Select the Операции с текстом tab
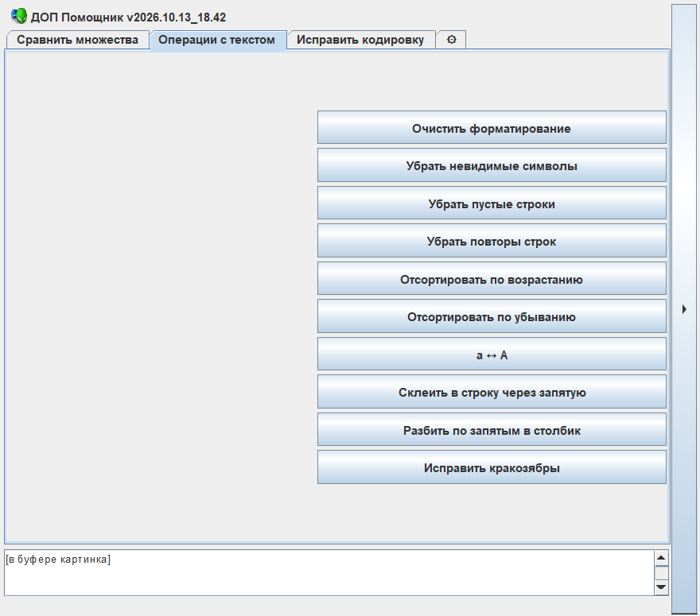The height and width of the screenshot is (616, 700). tap(217, 41)
